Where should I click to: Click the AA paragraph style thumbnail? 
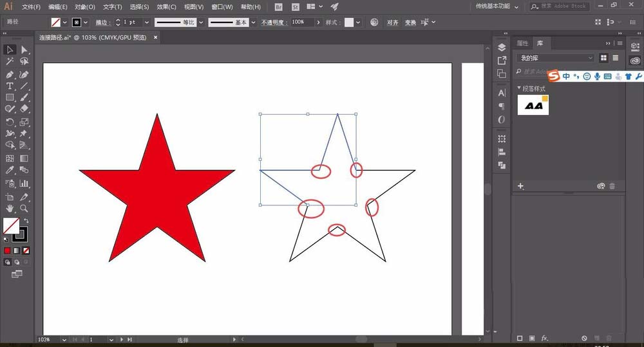533,105
